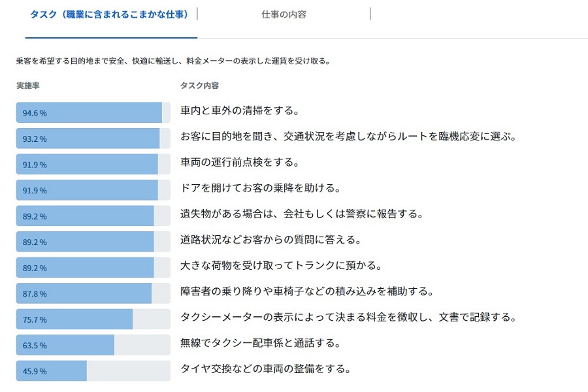Click the wheelchair assistance 障害者 task text

(x=307, y=291)
